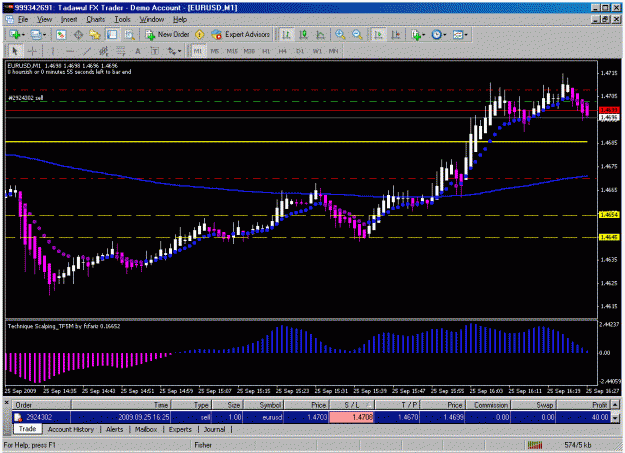Select the Text tool marked A
625x453 pixels.
point(138,51)
